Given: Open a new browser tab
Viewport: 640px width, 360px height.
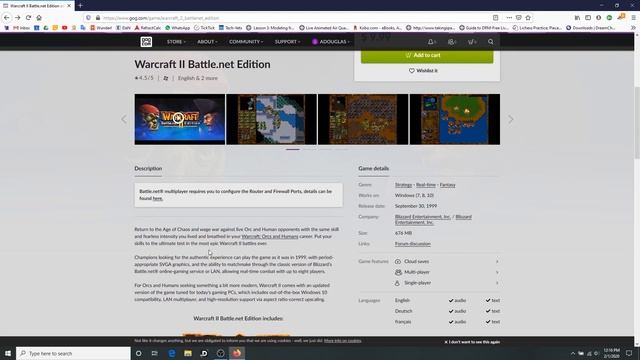Looking at the screenshot, I should tap(80, 6).
